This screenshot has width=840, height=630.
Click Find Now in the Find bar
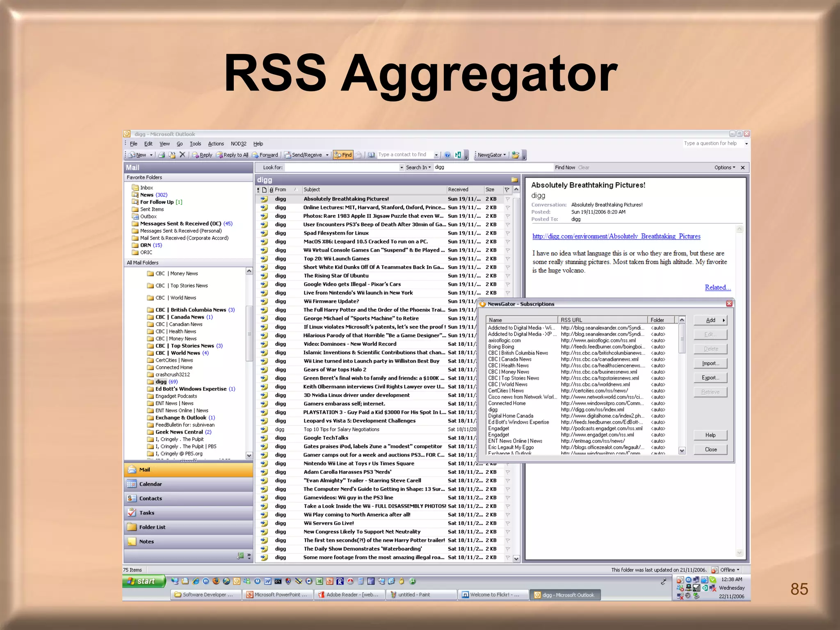pos(565,167)
